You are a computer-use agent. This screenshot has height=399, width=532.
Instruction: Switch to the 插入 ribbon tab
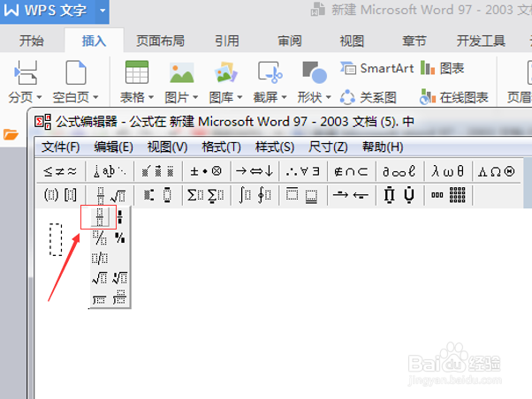94,41
